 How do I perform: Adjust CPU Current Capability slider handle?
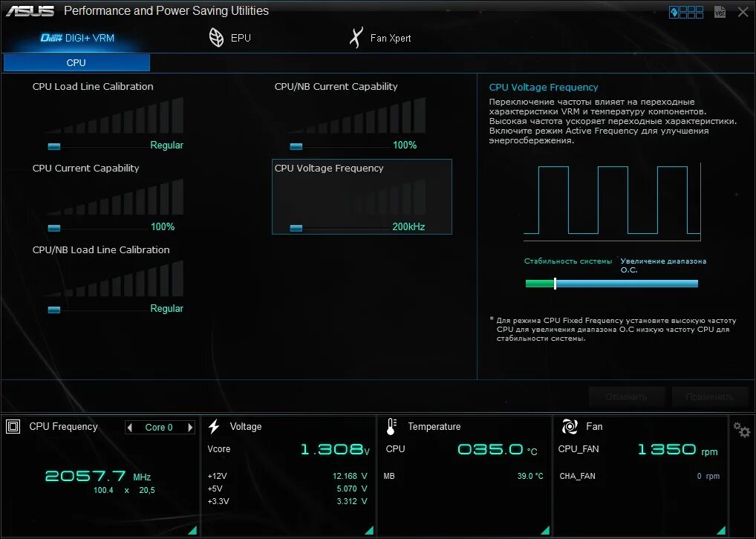pyautogui.click(x=54, y=228)
